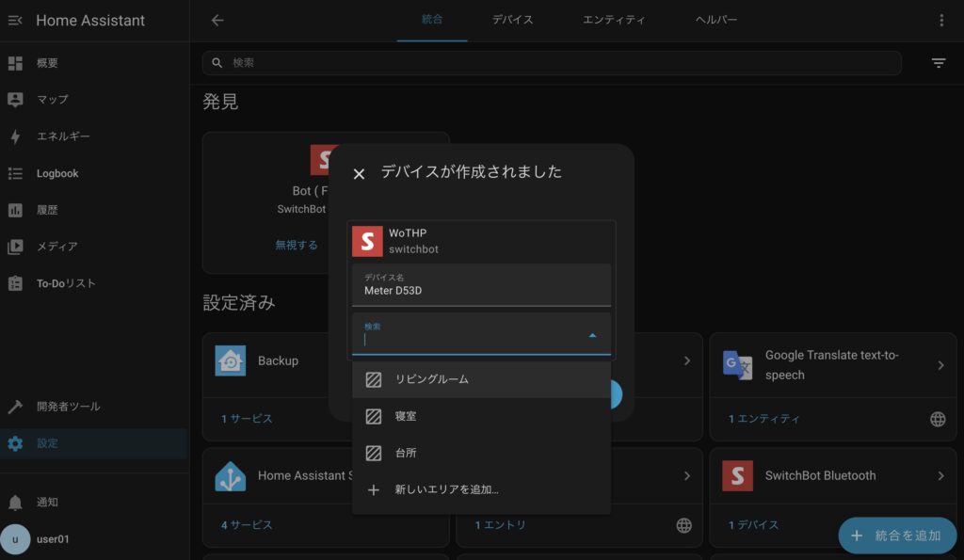Open the three-dot overflow menu
Viewport: 964px width, 560px height.
941,21
